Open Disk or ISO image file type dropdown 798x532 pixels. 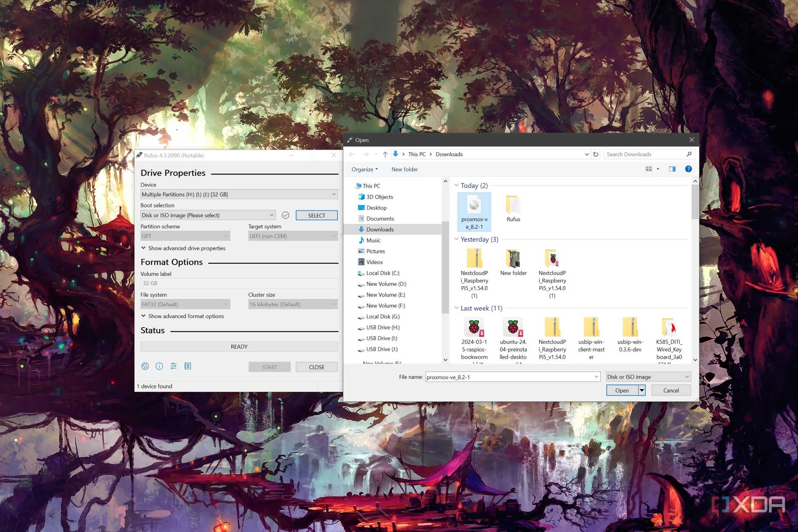[648, 377]
